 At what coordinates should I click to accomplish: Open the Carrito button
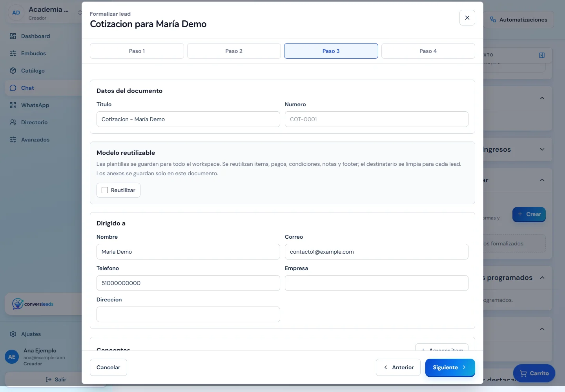click(534, 373)
